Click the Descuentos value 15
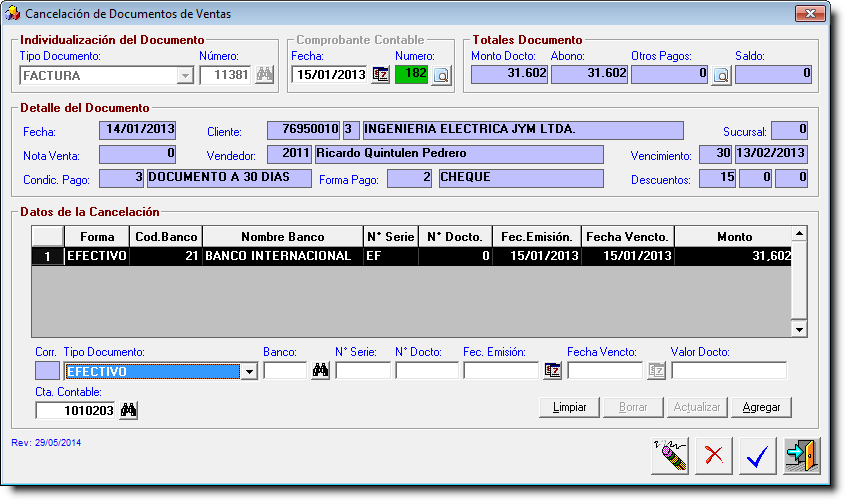Screen dimensions: 845x500 pos(718,178)
